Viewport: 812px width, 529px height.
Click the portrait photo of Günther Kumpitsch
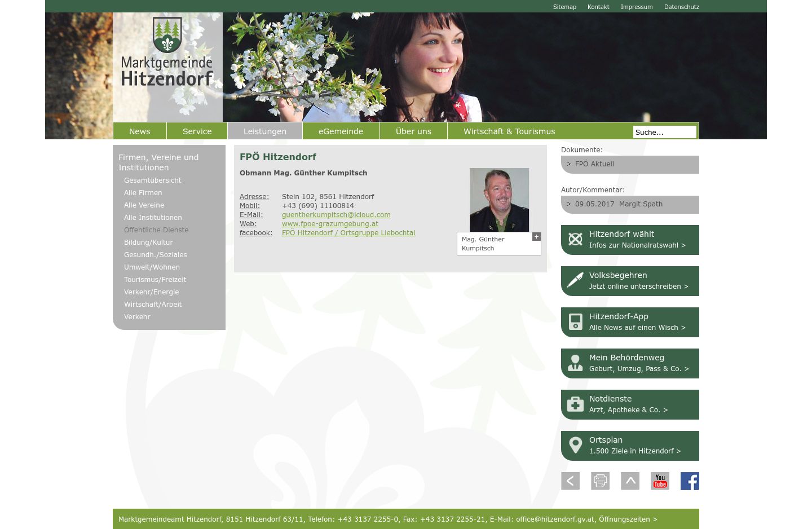pos(499,200)
